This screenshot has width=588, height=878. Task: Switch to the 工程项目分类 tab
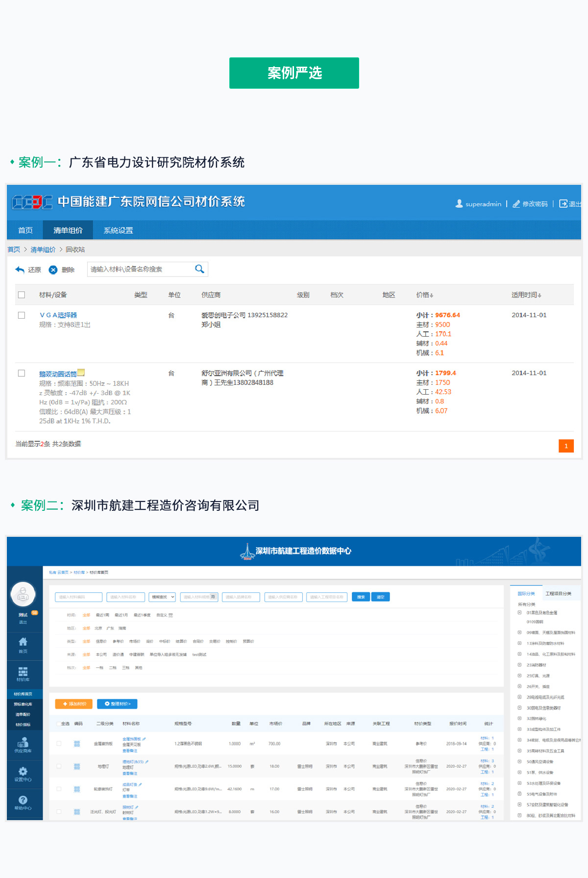(x=558, y=594)
